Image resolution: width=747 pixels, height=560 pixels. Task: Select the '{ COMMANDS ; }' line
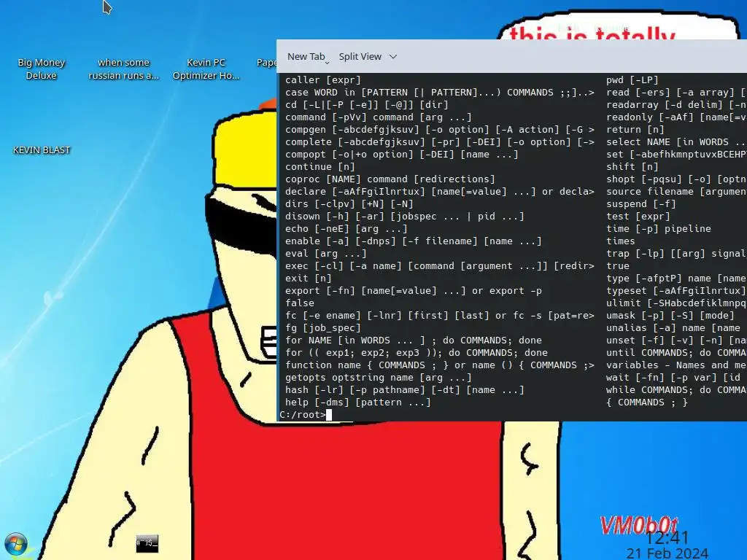[x=647, y=402]
